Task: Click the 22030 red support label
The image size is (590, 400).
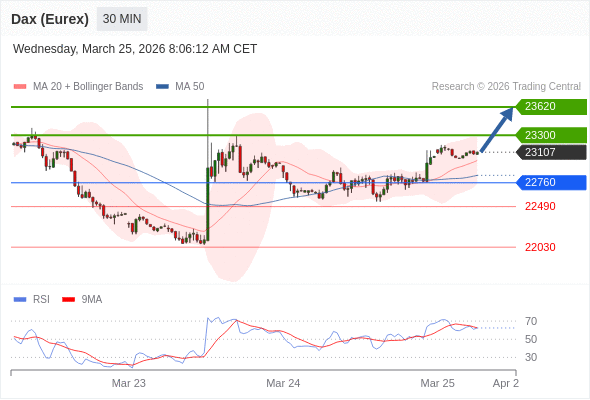Action: pos(540,247)
